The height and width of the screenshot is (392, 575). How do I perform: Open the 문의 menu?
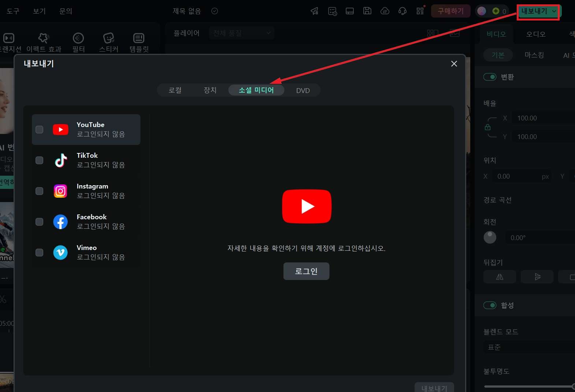pos(66,11)
